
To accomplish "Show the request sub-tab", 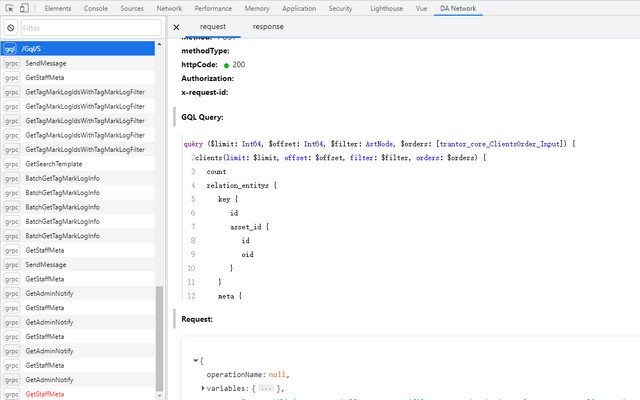I will click(213, 27).
